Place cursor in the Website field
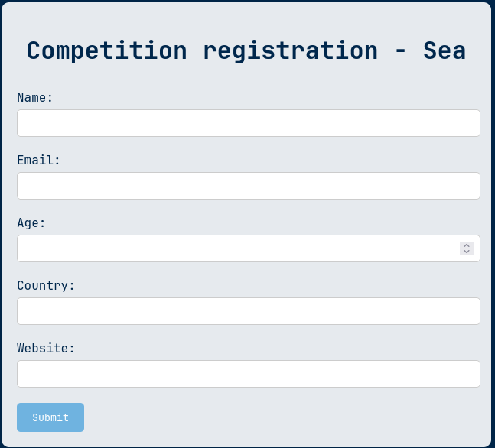The image size is (495, 448). [249, 374]
